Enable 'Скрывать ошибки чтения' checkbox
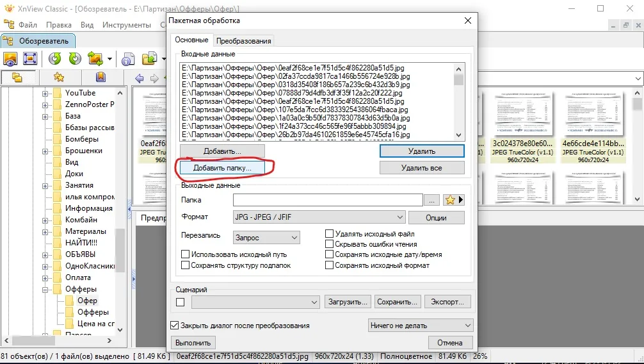The image size is (644, 364). (x=329, y=244)
